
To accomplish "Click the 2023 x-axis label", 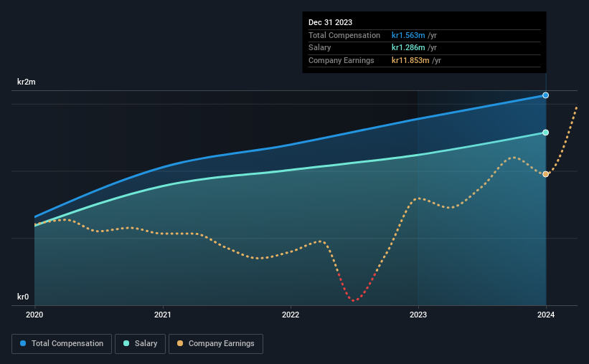I will click(418, 315).
